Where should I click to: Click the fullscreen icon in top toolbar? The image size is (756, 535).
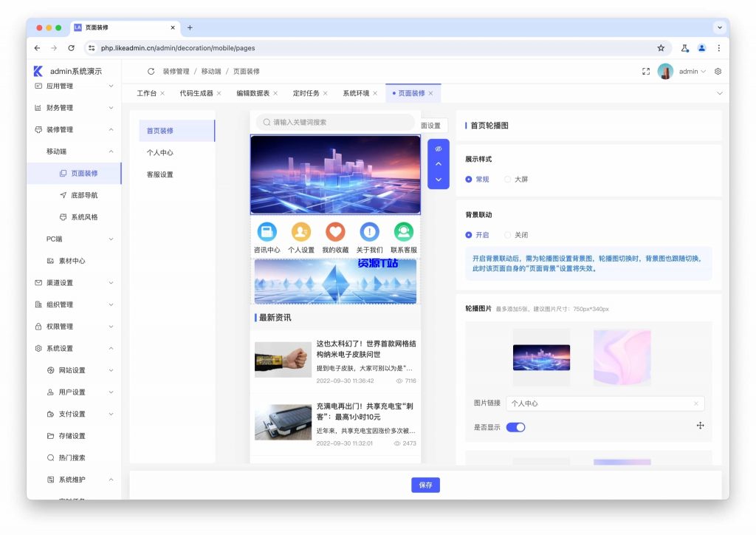click(x=647, y=71)
